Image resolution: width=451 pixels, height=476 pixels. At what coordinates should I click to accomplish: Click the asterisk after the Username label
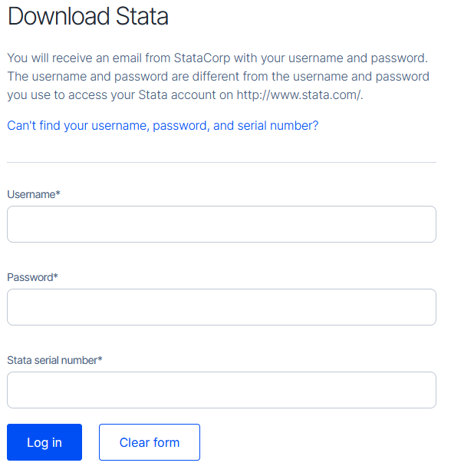click(x=58, y=193)
